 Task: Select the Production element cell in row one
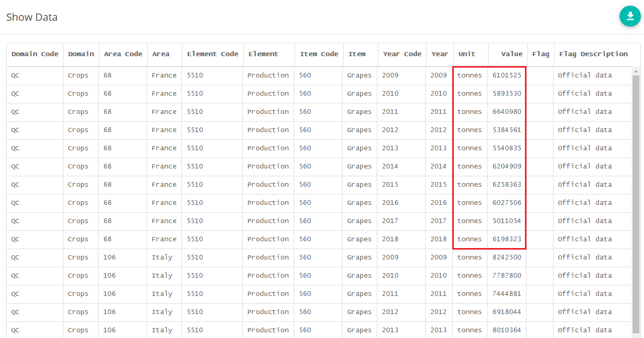click(268, 75)
